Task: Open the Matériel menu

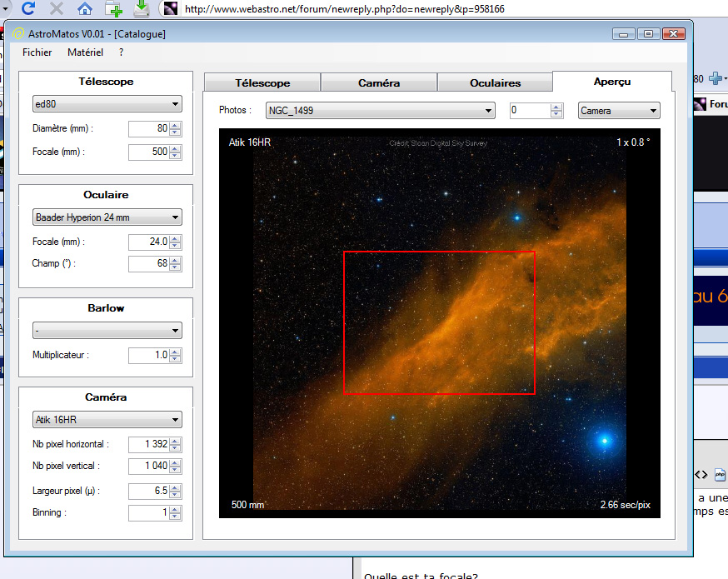Action: click(85, 52)
